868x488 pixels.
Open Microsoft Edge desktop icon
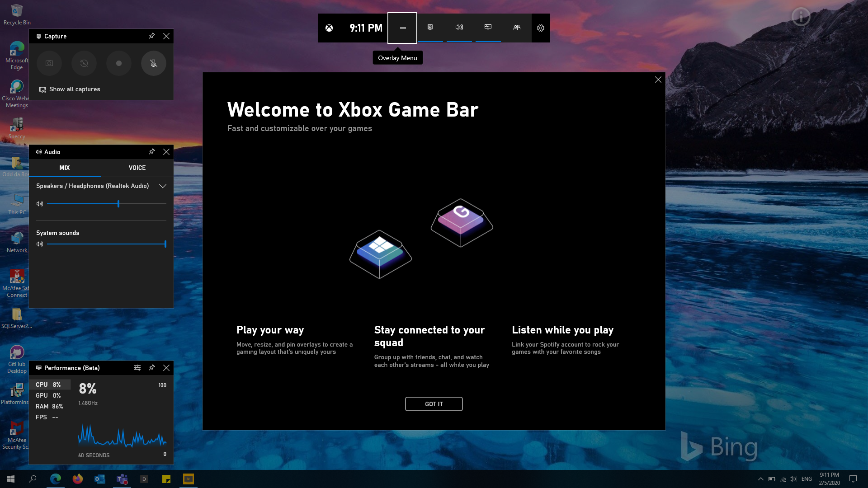(x=17, y=56)
